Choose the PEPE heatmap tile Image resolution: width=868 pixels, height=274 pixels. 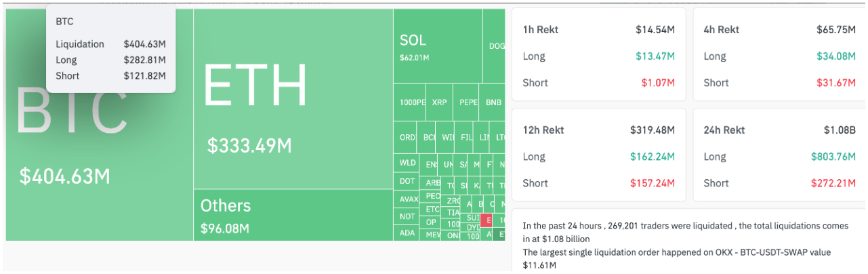466,102
